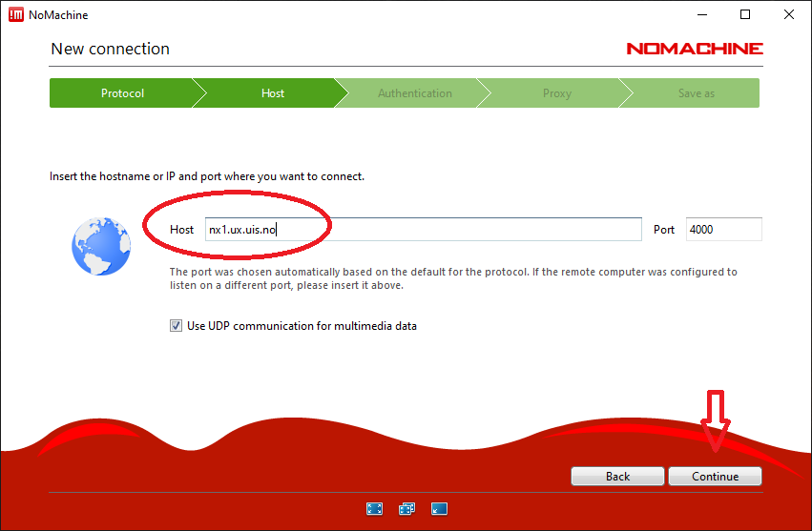
Task: Jump to the Proxy step tab
Action: (557, 93)
